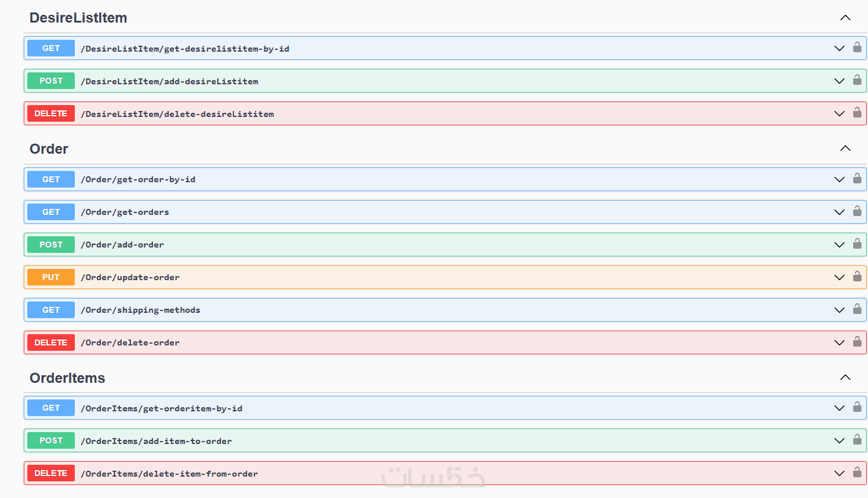Click GET badge for get-orderitem-by-id

(51, 408)
